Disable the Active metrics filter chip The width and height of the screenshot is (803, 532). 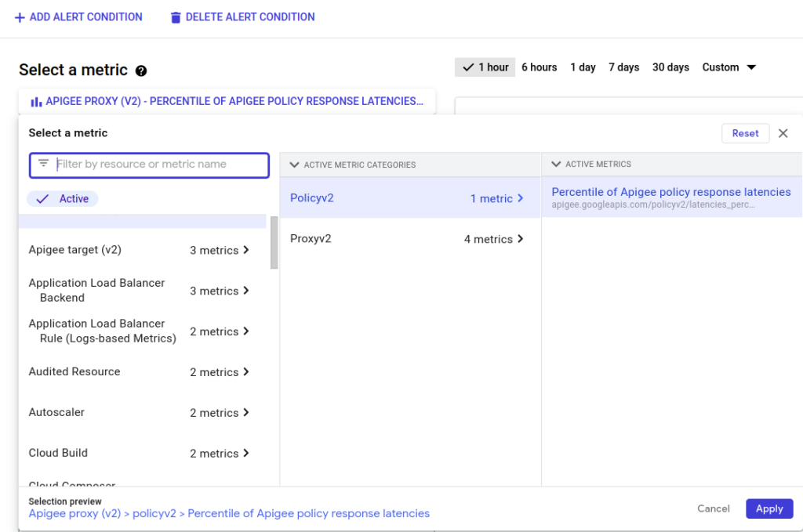click(62, 198)
